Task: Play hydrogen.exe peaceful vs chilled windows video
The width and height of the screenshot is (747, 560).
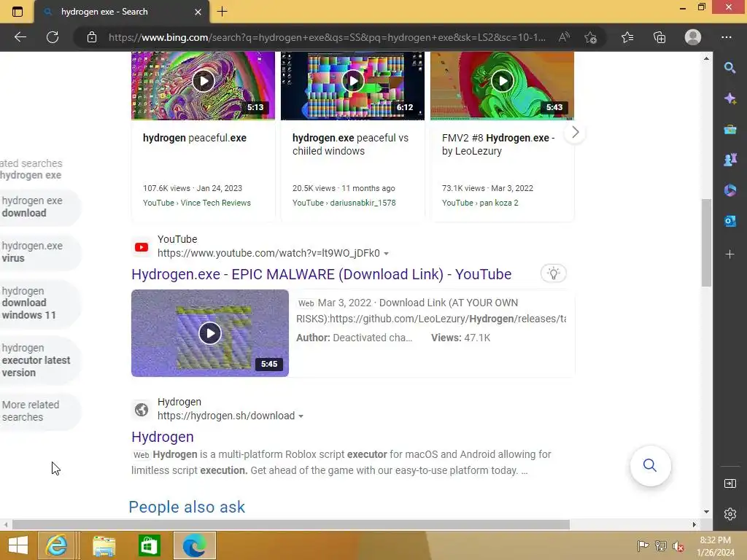Action: 352,81
